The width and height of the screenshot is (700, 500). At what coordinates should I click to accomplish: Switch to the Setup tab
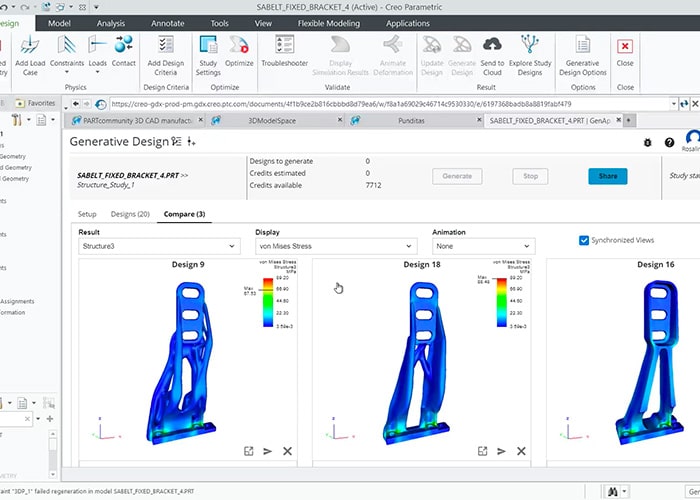(x=87, y=214)
